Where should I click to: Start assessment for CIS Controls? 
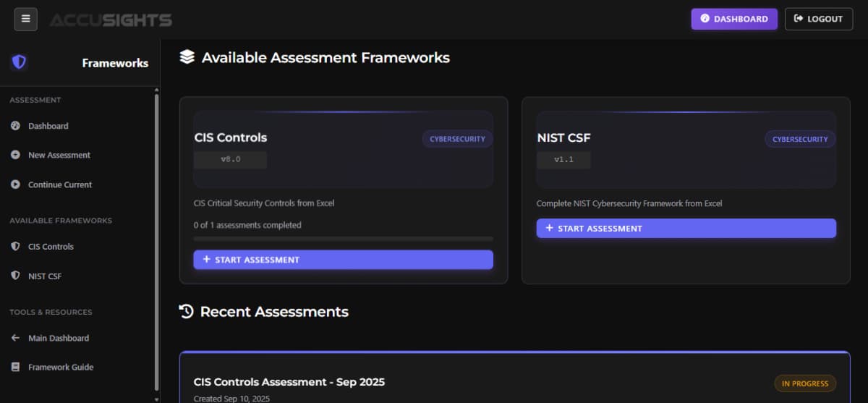[x=343, y=260]
